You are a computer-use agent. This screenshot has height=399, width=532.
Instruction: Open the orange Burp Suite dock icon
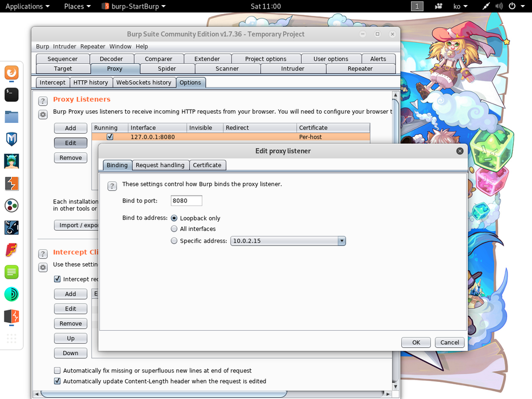(x=11, y=184)
